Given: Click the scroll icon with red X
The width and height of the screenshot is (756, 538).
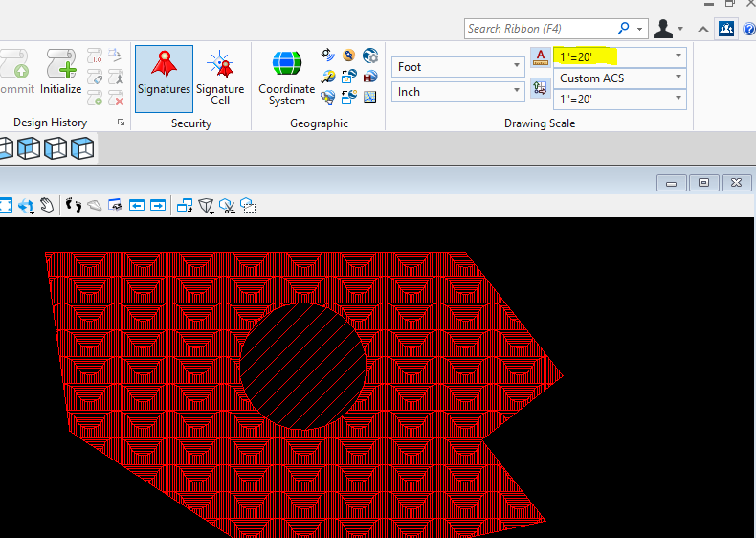Looking at the screenshot, I should [116, 98].
